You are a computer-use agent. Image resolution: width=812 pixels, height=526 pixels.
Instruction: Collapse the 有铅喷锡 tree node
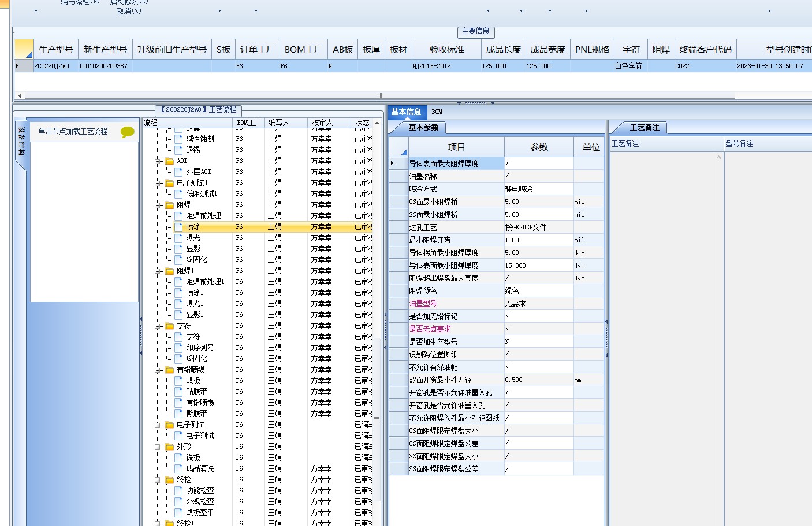158,370
